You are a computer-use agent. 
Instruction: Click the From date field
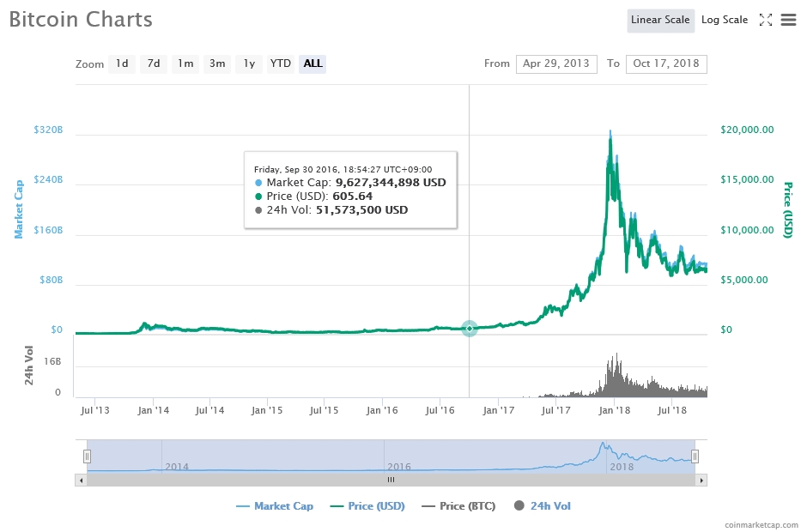pos(556,63)
